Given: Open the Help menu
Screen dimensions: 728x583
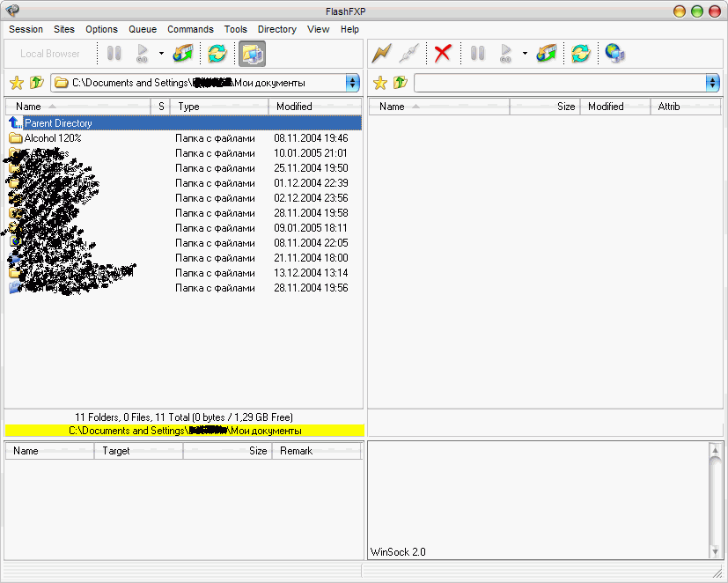Looking at the screenshot, I should click(349, 29).
